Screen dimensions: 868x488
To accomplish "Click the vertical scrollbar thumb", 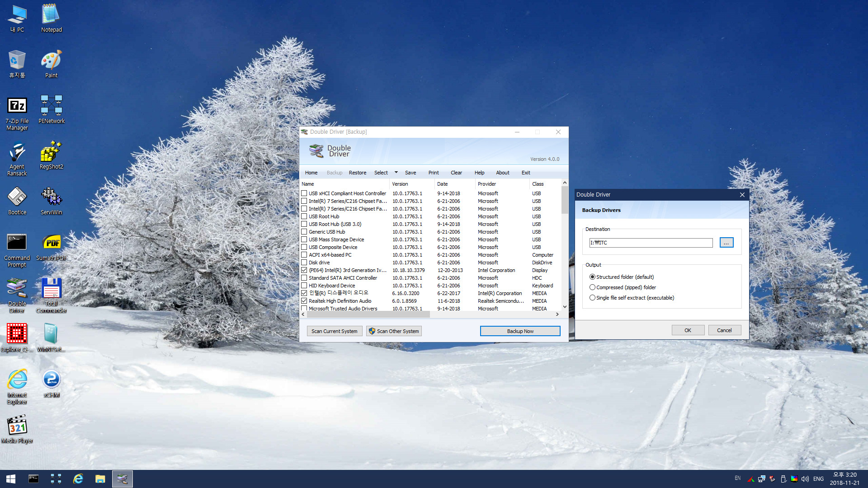I will (565, 200).
